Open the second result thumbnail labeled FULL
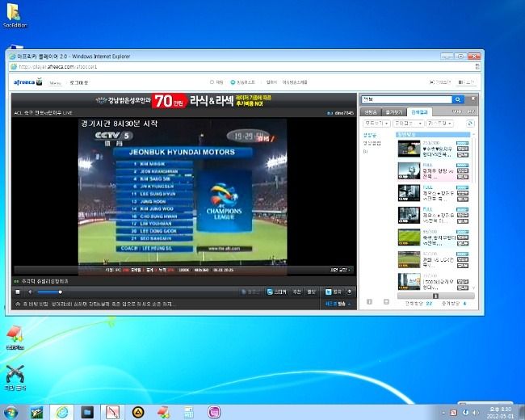 click(409, 170)
